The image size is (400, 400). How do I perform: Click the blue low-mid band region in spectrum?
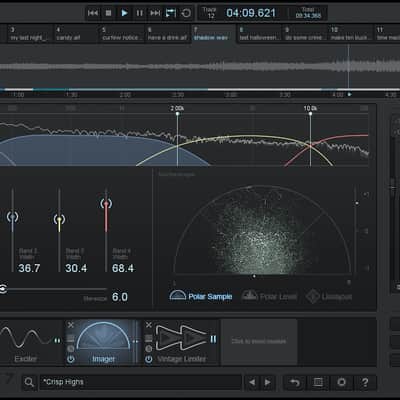tap(93, 150)
